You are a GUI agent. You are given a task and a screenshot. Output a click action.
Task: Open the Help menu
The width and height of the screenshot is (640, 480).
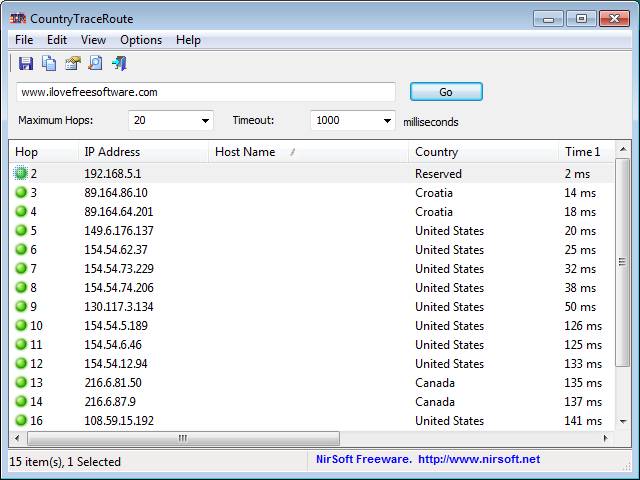pos(188,40)
